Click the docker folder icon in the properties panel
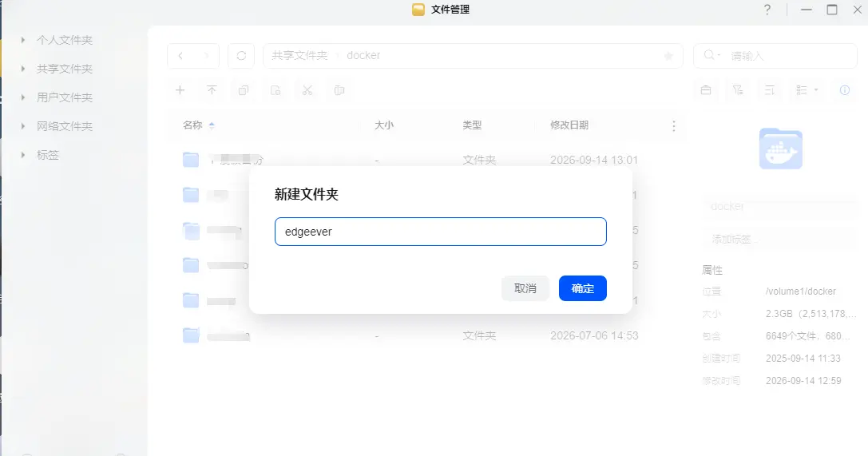 (x=780, y=149)
